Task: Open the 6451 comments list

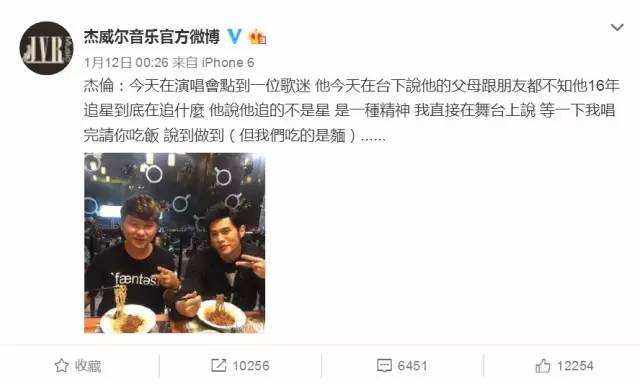Action: [412, 366]
